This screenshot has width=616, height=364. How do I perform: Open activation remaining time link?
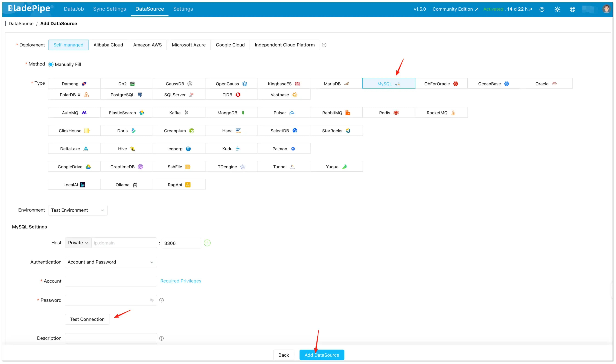[x=519, y=9]
